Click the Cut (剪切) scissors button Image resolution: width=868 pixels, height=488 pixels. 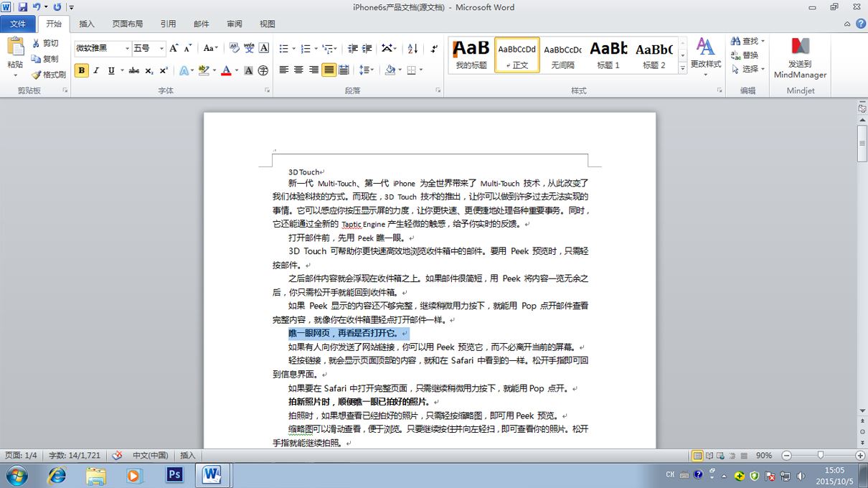pyautogui.click(x=46, y=43)
